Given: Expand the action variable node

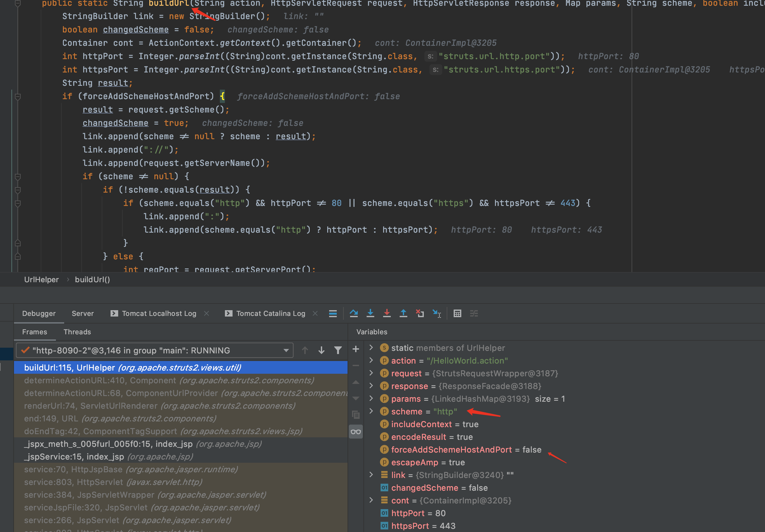Looking at the screenshot, I should [371, 360].
